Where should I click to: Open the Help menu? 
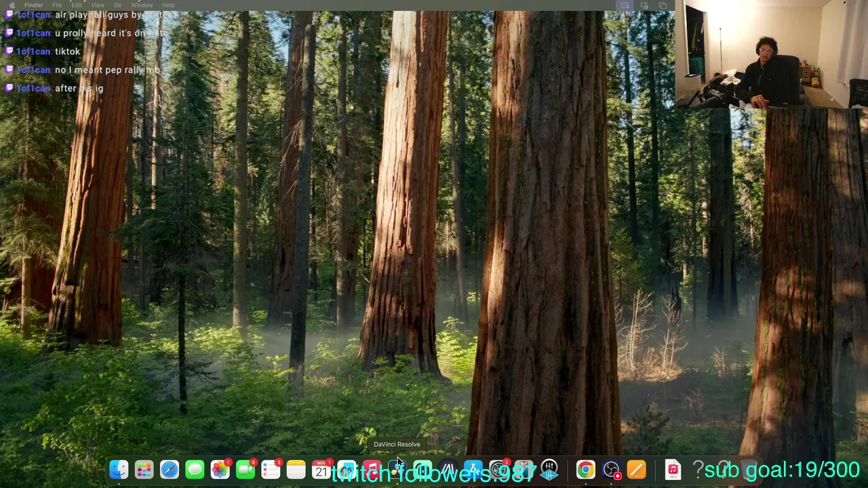168,5
